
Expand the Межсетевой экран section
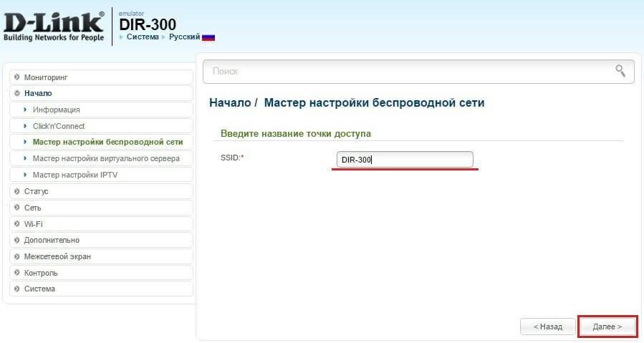click(57, 256)
